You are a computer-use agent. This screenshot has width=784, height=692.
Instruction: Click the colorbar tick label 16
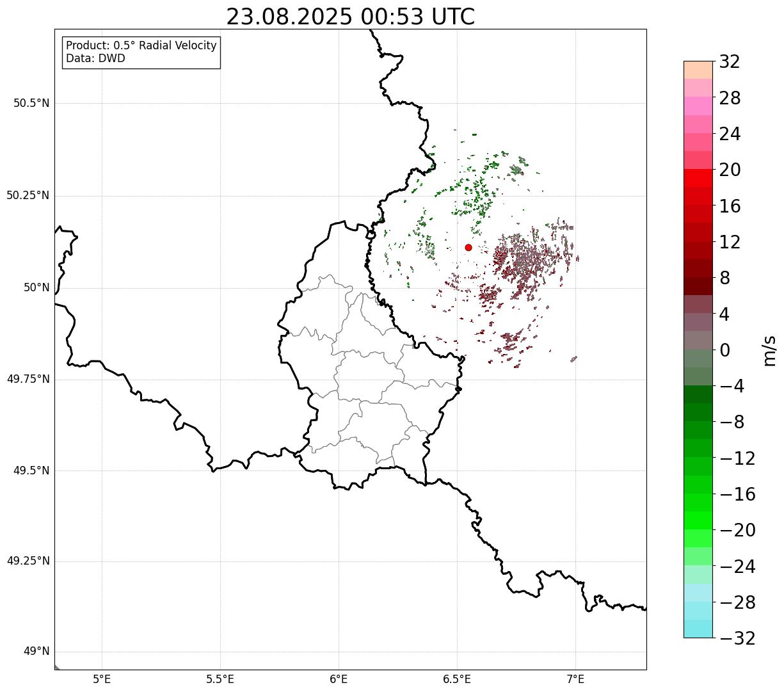[x=730, y=205]
